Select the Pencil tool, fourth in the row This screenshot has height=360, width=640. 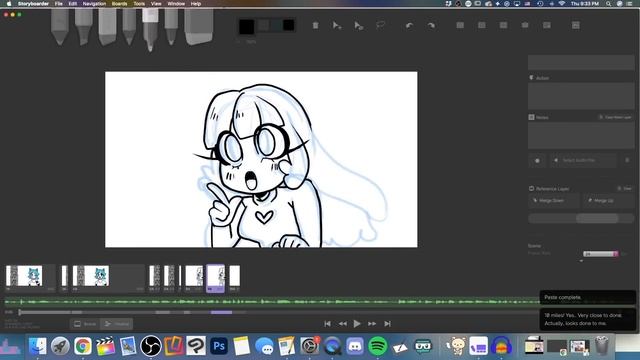point(129,26)
